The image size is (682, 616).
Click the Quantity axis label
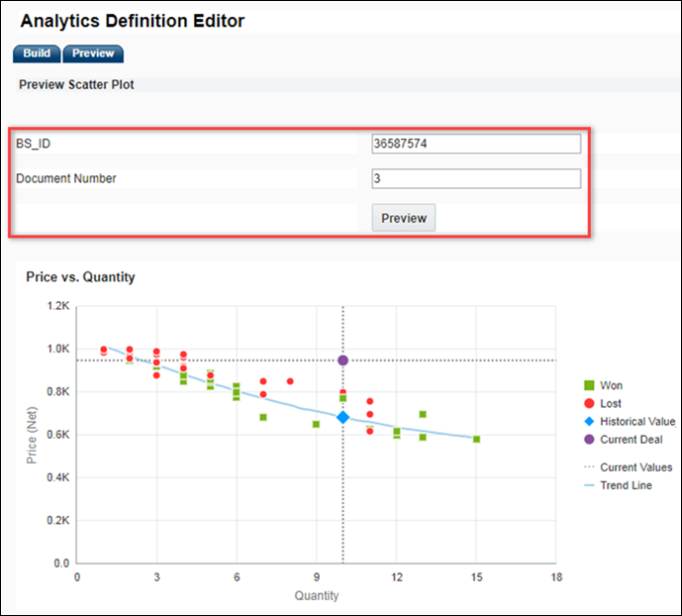(317, 595)
